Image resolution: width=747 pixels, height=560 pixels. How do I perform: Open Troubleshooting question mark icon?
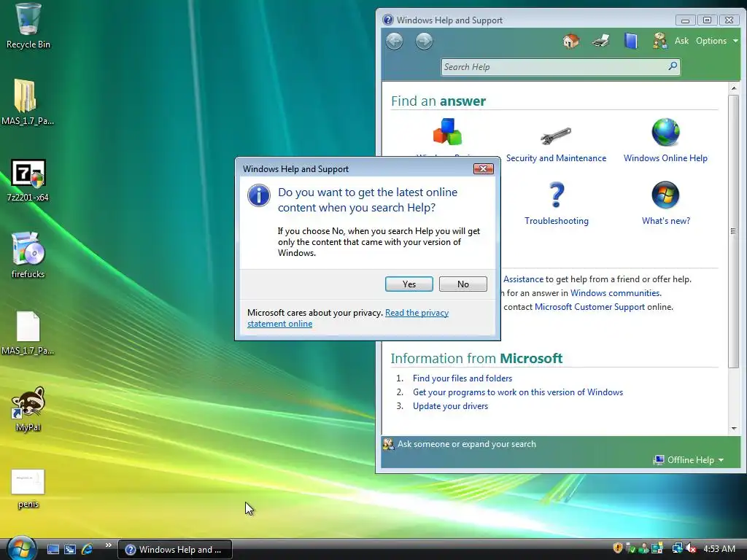point(556,195)
